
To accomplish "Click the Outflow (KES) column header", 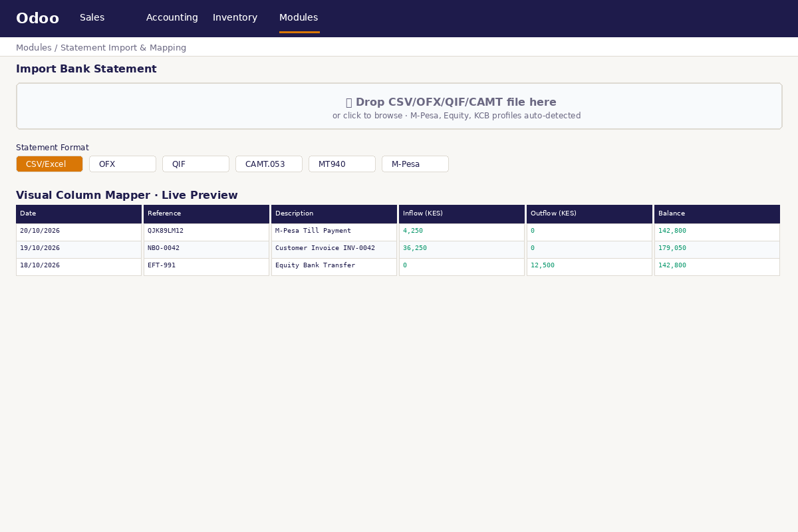I will pyautogui.click(x=589, y=214).
